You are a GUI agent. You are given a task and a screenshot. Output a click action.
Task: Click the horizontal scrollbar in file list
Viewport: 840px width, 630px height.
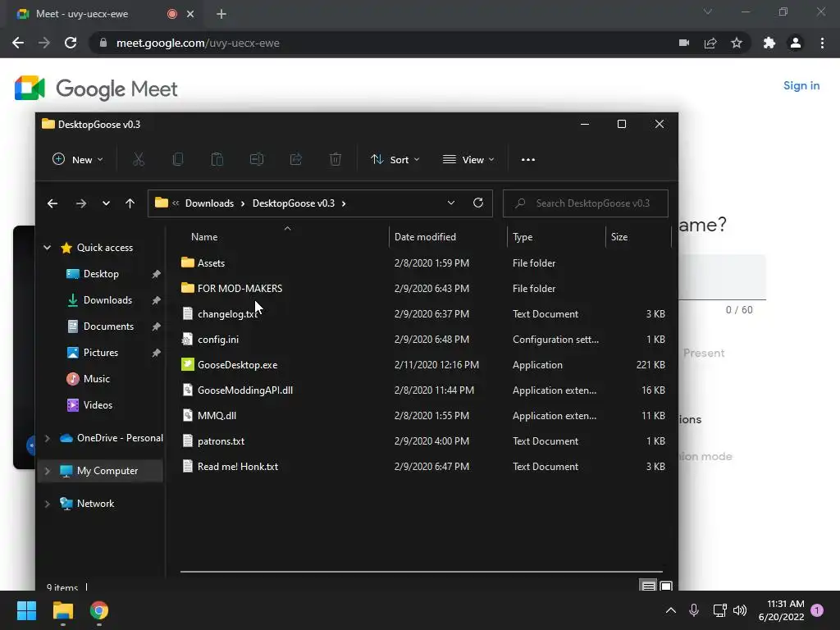[421, 572]
